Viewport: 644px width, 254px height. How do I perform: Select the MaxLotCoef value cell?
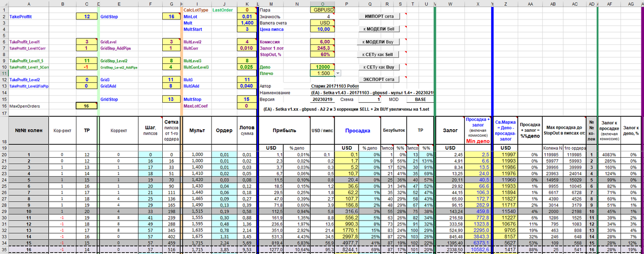coord(246,106)
